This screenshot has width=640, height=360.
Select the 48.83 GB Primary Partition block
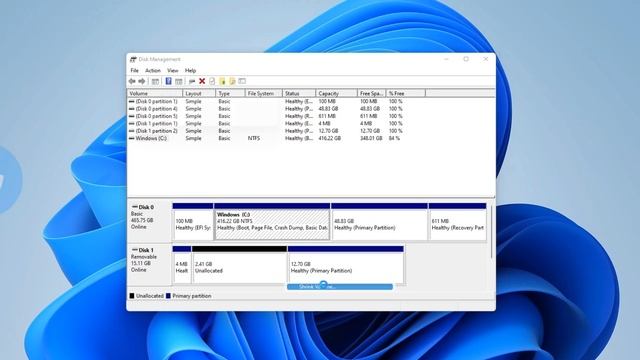(x=380, y=222)
